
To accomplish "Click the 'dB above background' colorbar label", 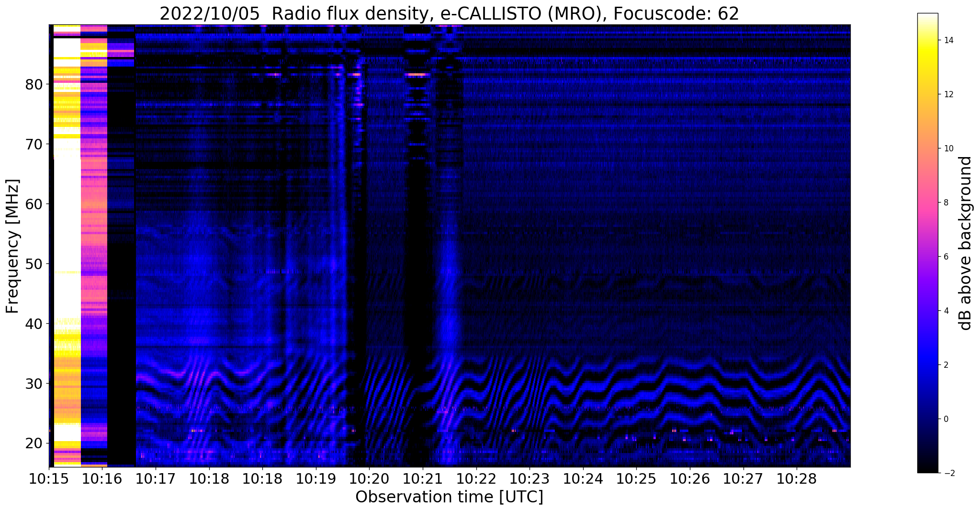I will click(x=966, y=243).
